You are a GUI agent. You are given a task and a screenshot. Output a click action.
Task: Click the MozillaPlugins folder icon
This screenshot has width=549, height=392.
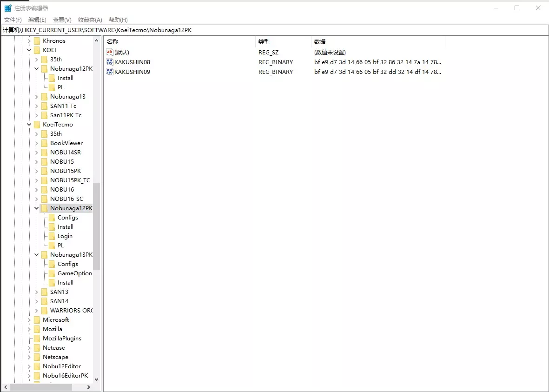[37, 339]
